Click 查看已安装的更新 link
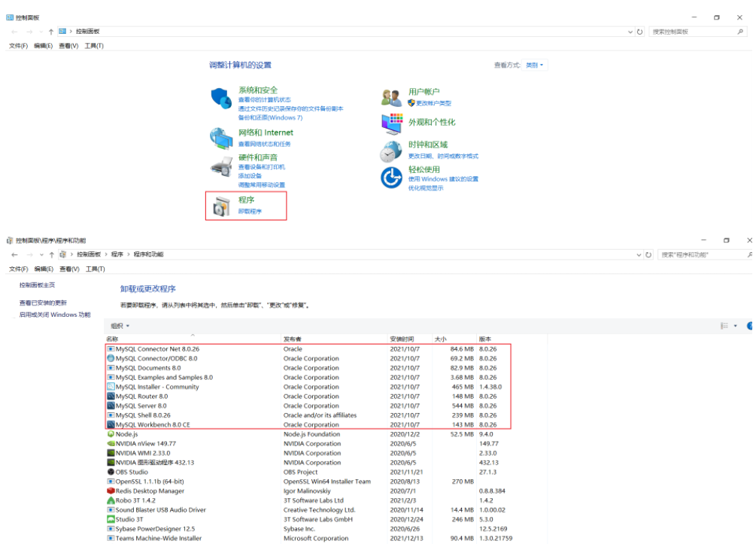This screenshot has width=756, height=550. click(43, 302)
